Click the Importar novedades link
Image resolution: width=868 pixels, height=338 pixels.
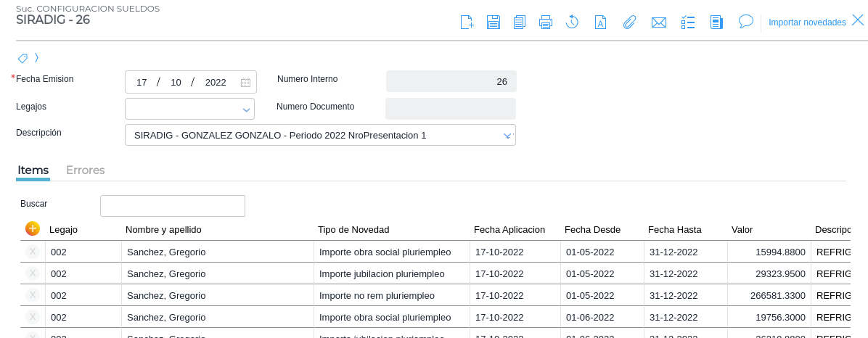click(x=807, y=22)
